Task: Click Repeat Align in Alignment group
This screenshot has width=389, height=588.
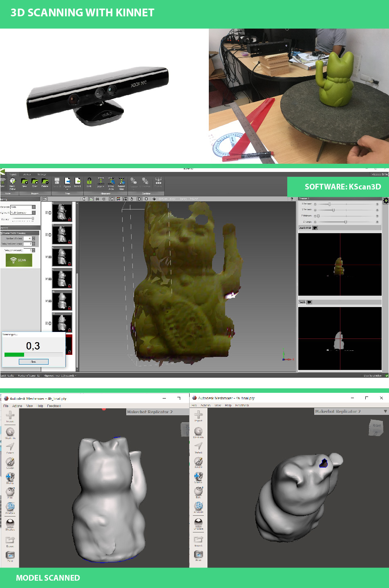Action: point(121,183)
